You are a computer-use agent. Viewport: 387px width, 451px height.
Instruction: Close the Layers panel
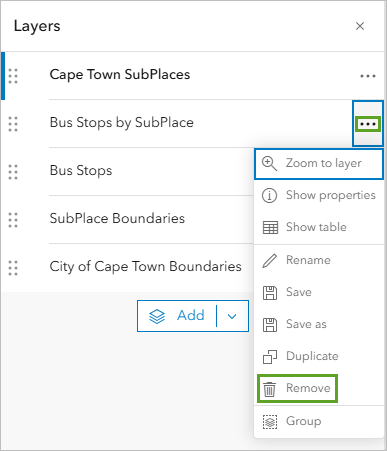click(360, 26)
